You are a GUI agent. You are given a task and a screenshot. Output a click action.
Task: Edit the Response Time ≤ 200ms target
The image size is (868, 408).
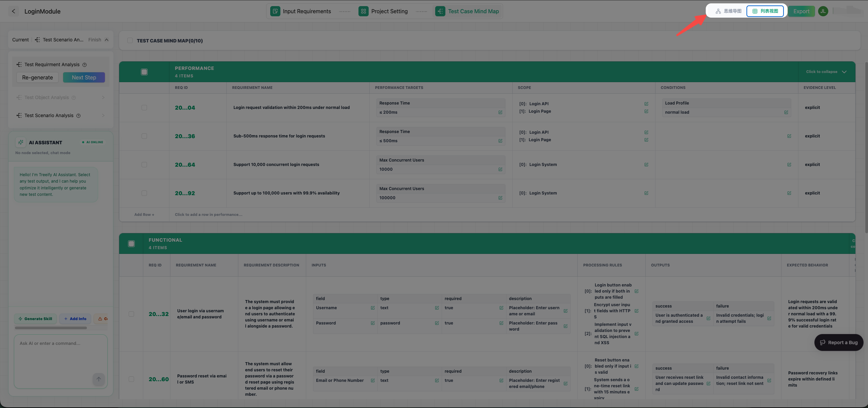(x=500, y=112)
